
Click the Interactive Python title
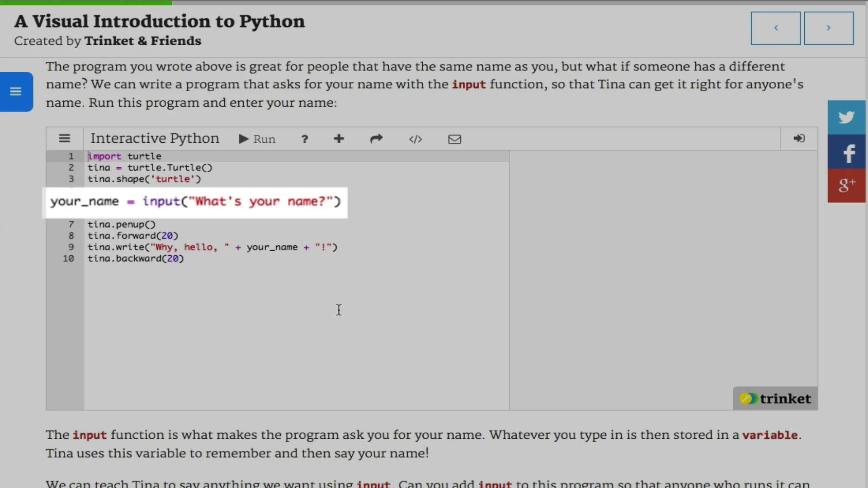tap(155, 139)
